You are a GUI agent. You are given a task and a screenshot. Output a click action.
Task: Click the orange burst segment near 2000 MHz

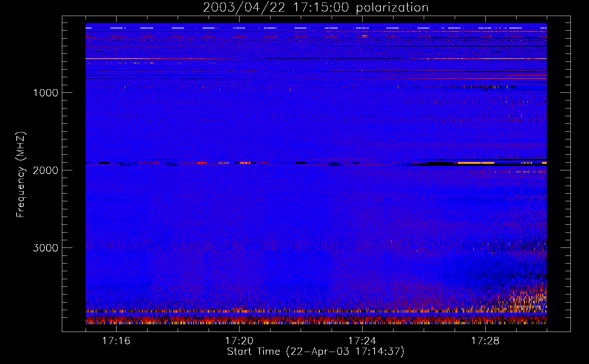(x=476, y=163)
